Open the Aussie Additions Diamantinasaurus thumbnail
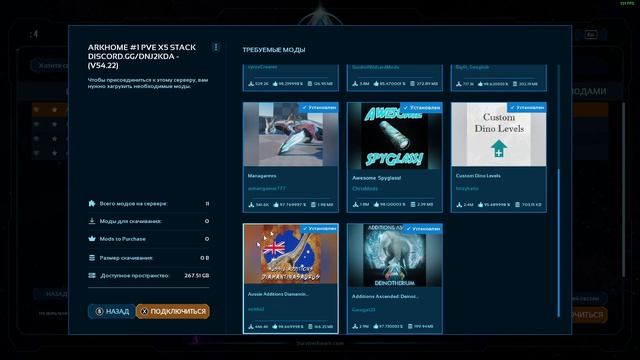This screenshot has width=640, height=360. tap(291, 254)
